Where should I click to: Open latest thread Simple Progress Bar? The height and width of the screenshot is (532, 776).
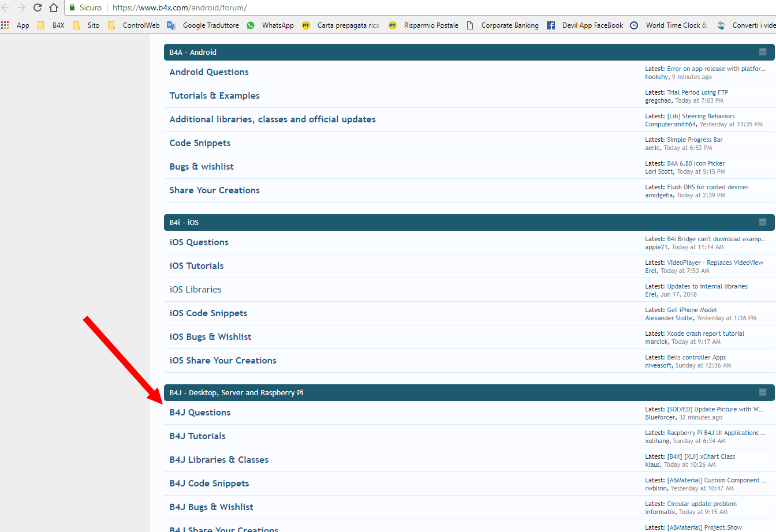pyautogui.click(x=695, y=140)
